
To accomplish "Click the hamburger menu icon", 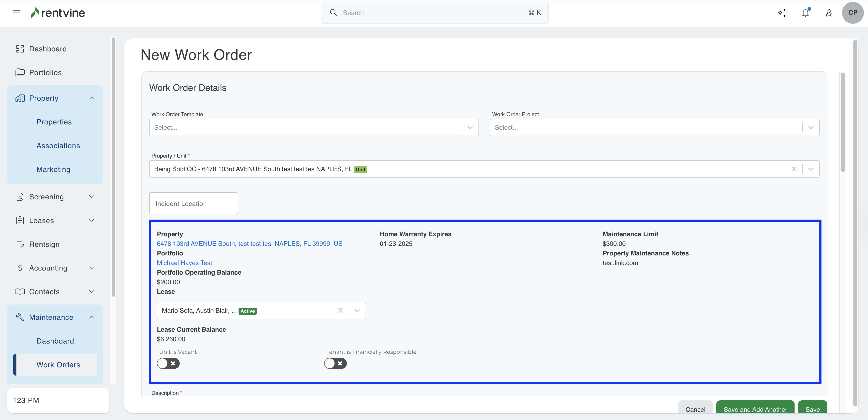I will (x=16, y=13).
